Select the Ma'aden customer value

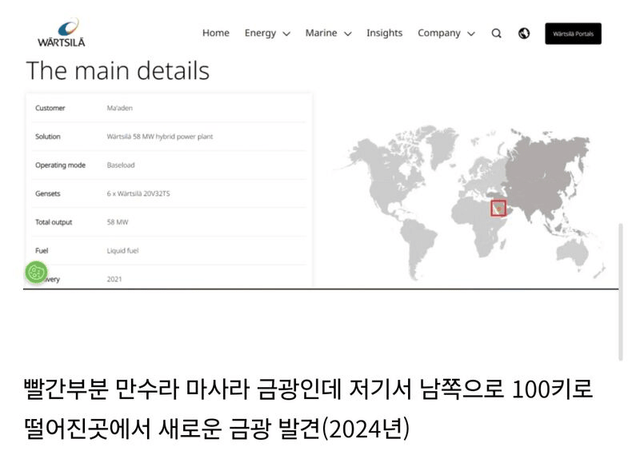point(120,108)
